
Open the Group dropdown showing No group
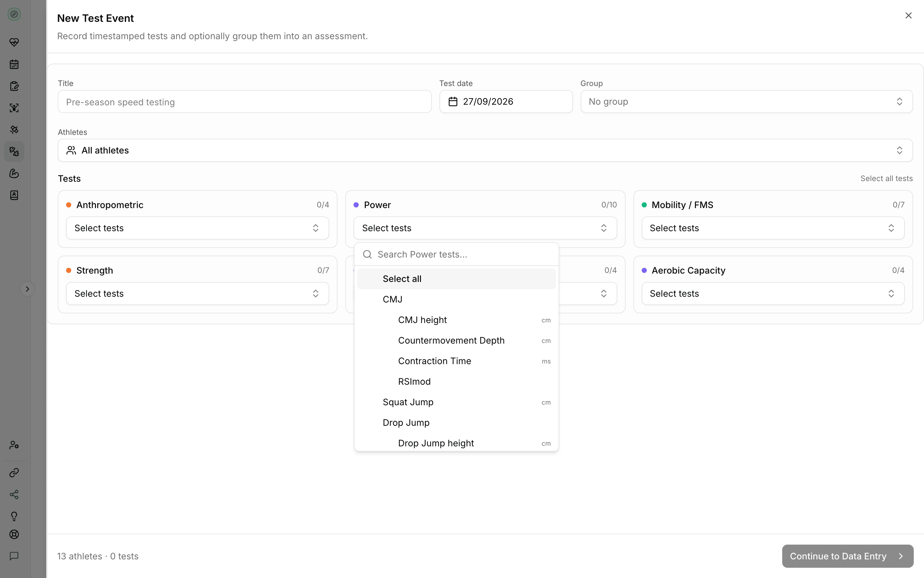click(x=747, y=102)
